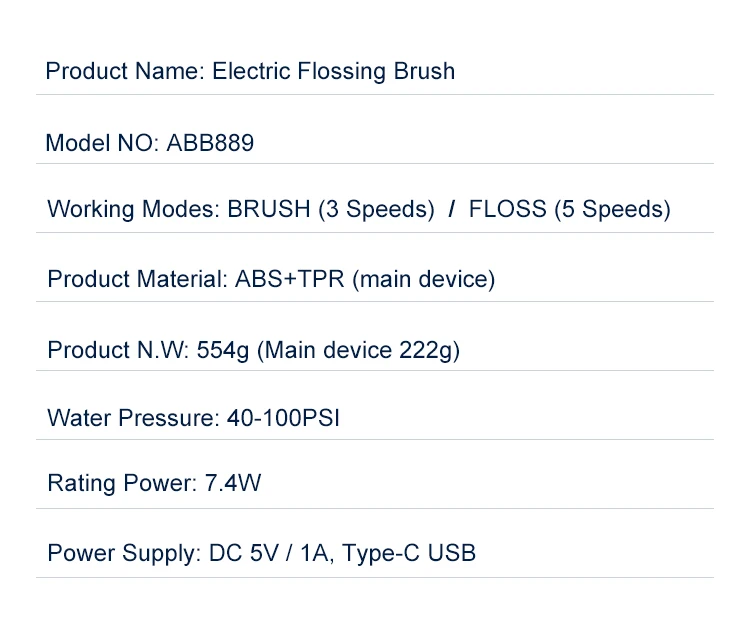Click the 'Type-C USB' text
Image resolution: width=750 pixels, height=619 pixels.
click(409, 553)
